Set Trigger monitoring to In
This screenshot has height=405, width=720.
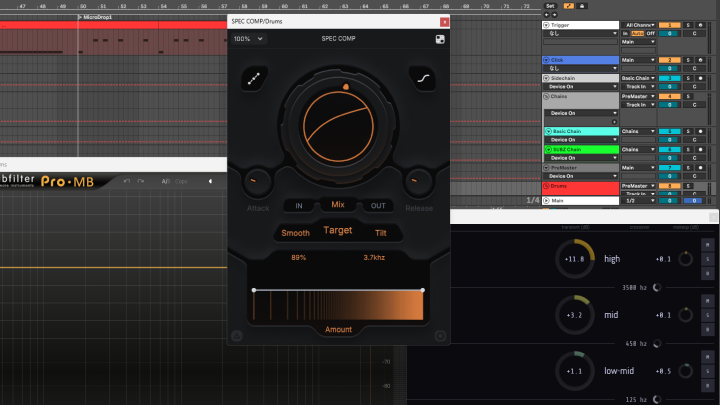625,34
